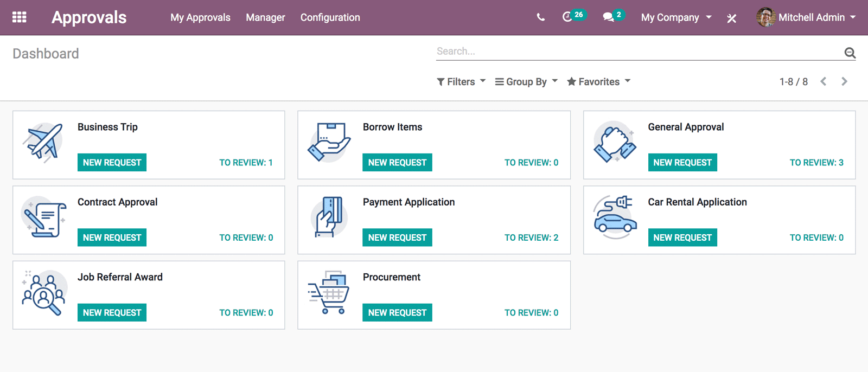Open the Favorites dropdown
The image size is (868, 372).
(598, 82)
